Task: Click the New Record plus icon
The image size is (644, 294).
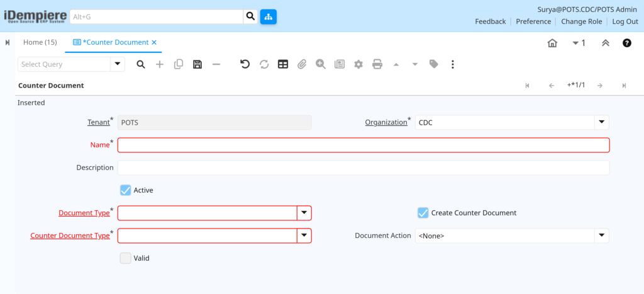Action: point(160,65)
